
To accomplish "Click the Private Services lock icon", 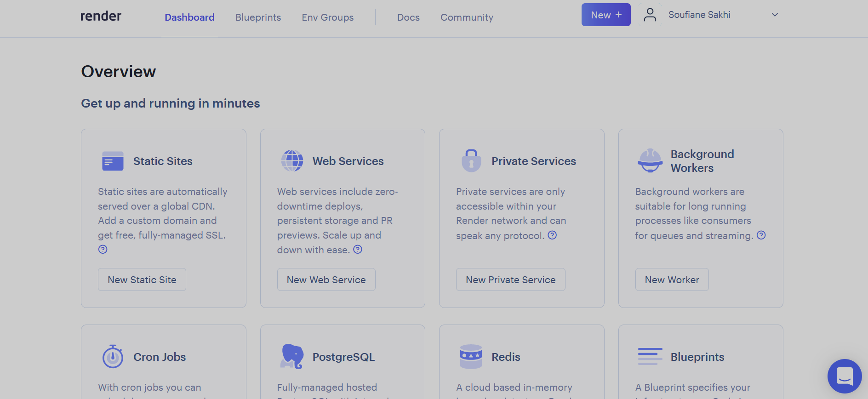I will [471, 161].
